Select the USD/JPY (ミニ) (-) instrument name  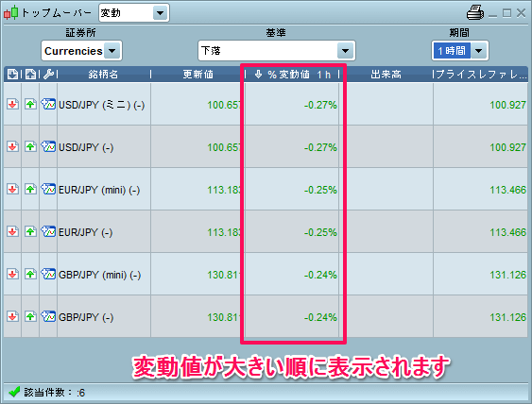coord(101,105)
